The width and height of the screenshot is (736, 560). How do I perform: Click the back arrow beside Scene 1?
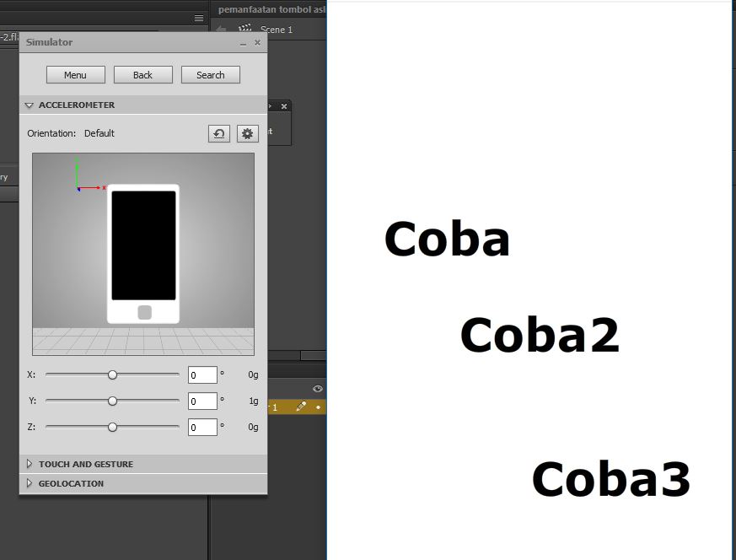click(222, 30)
